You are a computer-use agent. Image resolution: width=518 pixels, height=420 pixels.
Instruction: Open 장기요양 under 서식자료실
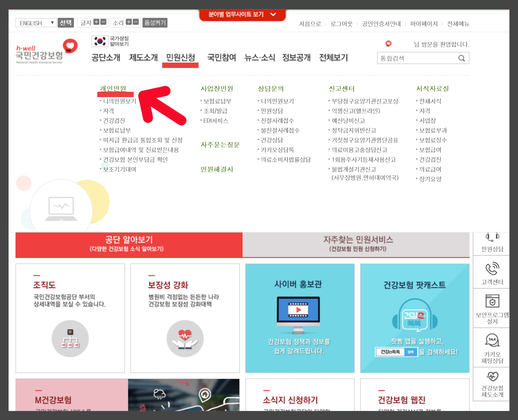430,179
